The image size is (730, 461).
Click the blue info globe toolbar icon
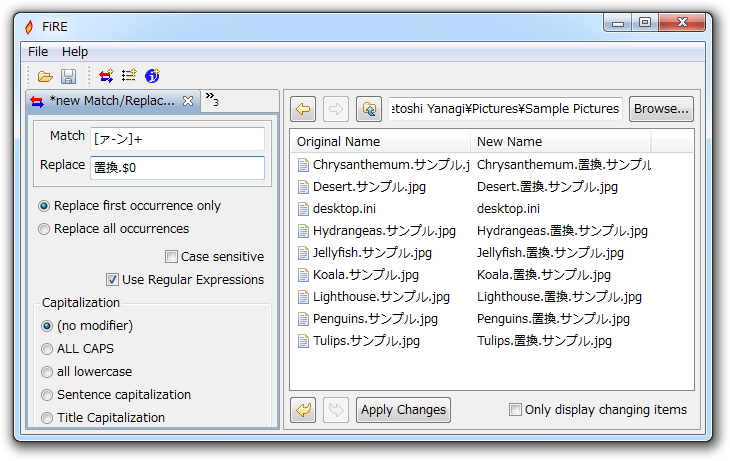pos(152,75)
